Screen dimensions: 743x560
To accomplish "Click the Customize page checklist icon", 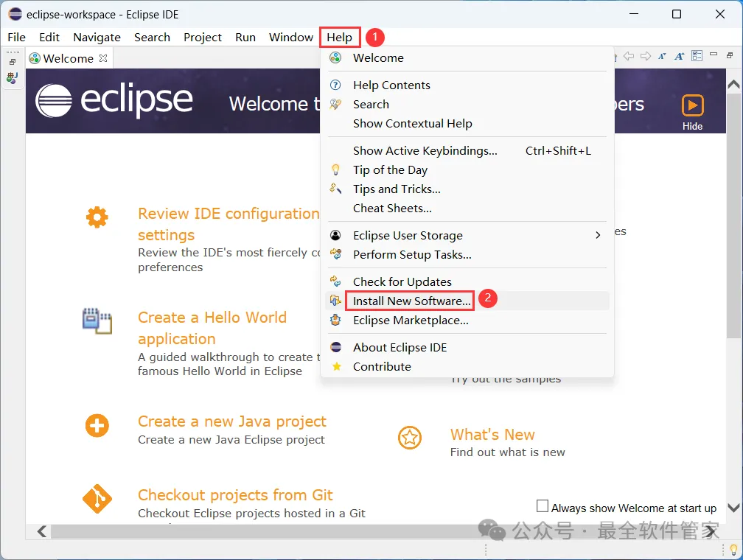I will pos(697,56).
